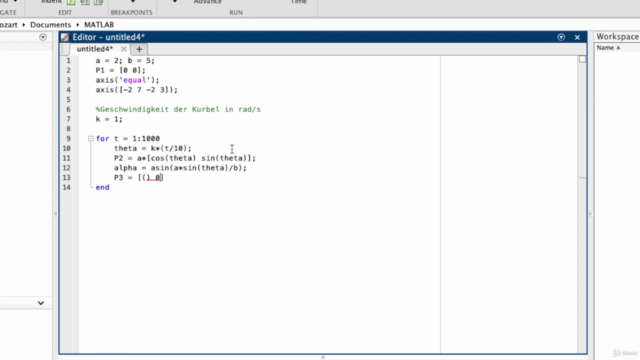The height and width of the screenshot is (360, 640).
Task: Close the untitled4* tab
Action: click(x=124, y=49)
